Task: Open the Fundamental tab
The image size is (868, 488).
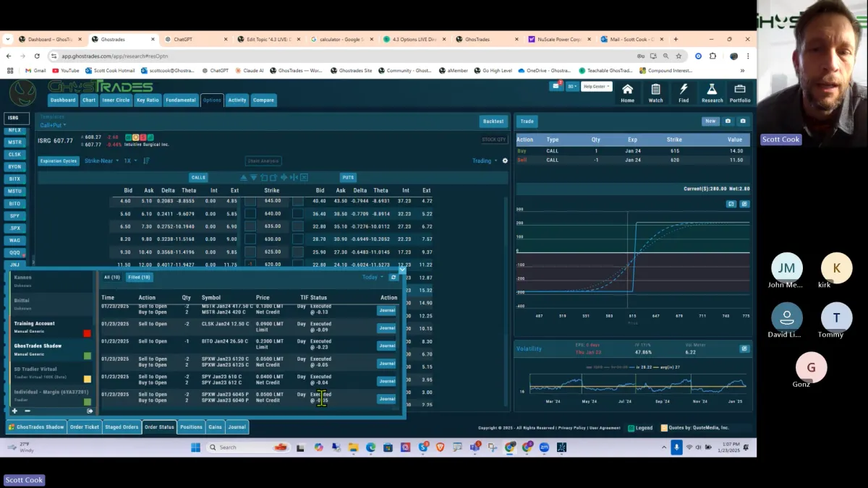Action: [180, 100]
